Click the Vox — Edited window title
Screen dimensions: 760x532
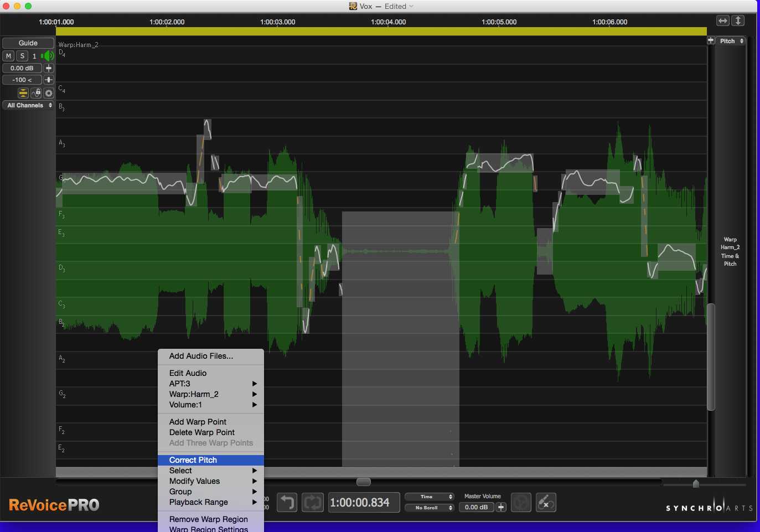[x=383, y=6]
